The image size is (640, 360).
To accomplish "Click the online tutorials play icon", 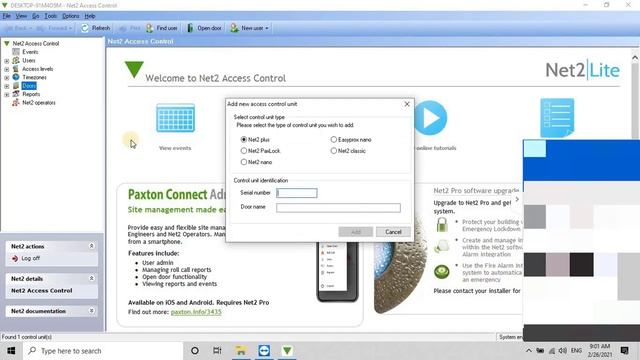I will tap(431, 118).
